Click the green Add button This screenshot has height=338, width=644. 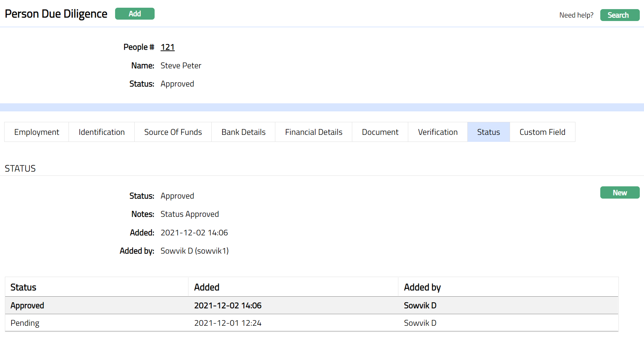135,14
